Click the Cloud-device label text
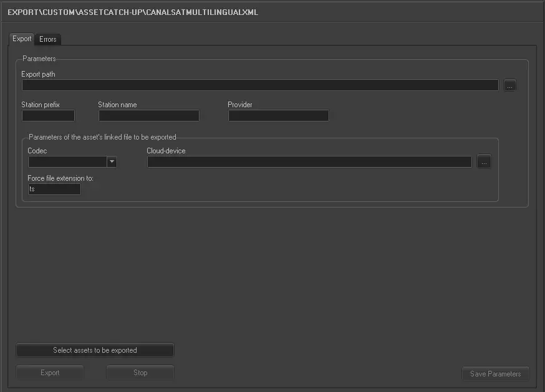The image size is (545, 392). tap(166, 151)
